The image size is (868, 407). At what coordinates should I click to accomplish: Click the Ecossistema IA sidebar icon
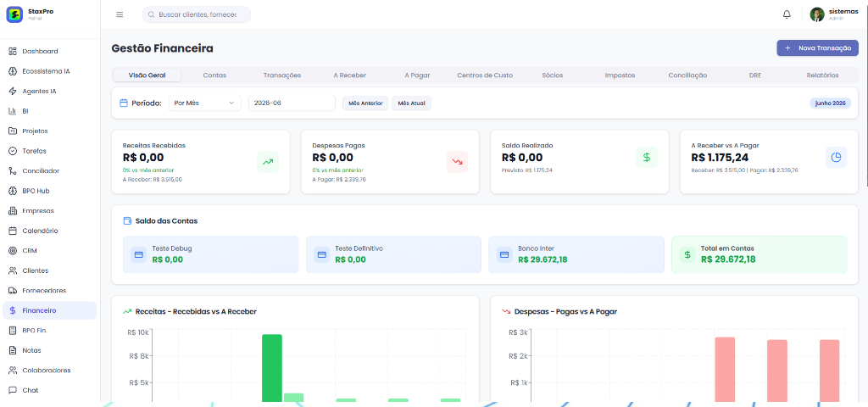pyautogui.click(x=13, y=71)
